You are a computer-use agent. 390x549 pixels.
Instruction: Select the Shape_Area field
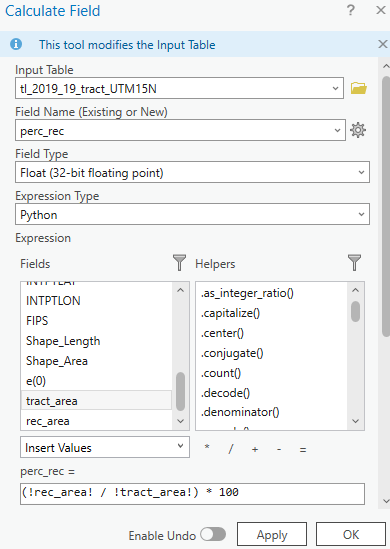[x=96, y=361]
